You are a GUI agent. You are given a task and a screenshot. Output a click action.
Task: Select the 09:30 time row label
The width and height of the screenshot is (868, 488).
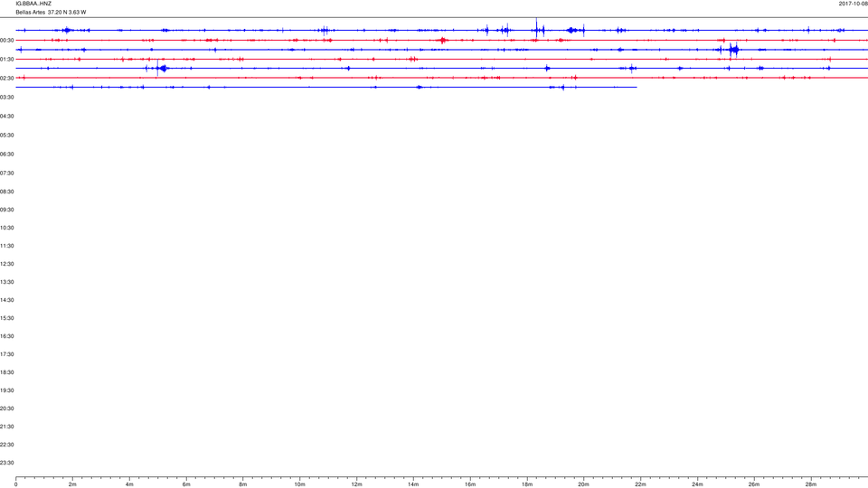pos(6,211)
